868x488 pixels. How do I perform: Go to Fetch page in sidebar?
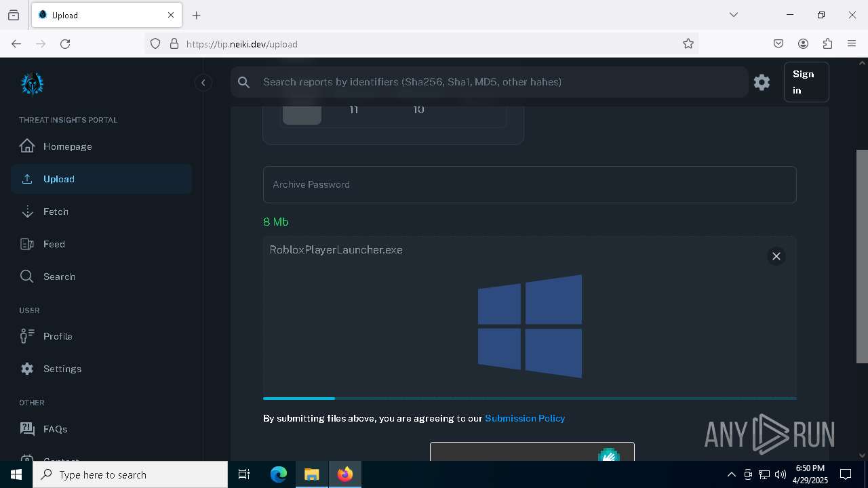click(x=101, y=211)
